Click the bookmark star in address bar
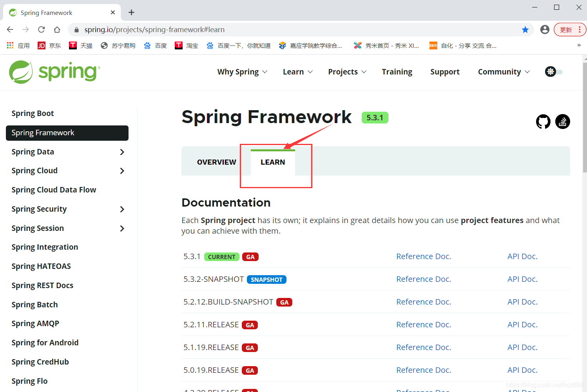 point(525,30)
